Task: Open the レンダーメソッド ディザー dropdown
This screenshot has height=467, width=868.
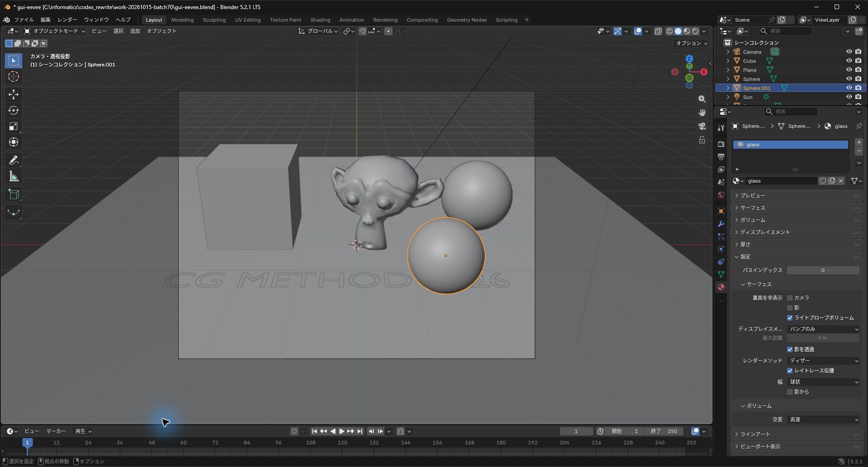Action: click(x=823, y=361)
